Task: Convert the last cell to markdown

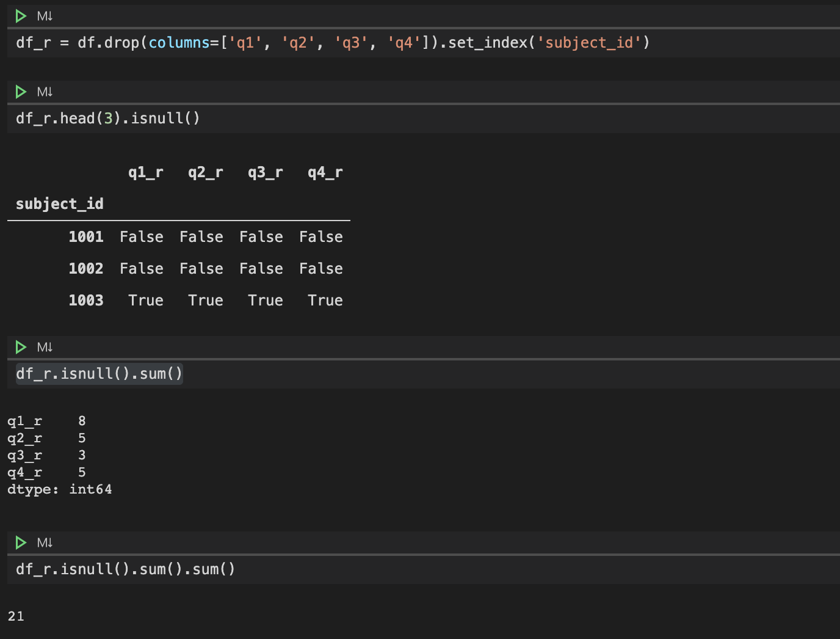Action: coord(43,542)
